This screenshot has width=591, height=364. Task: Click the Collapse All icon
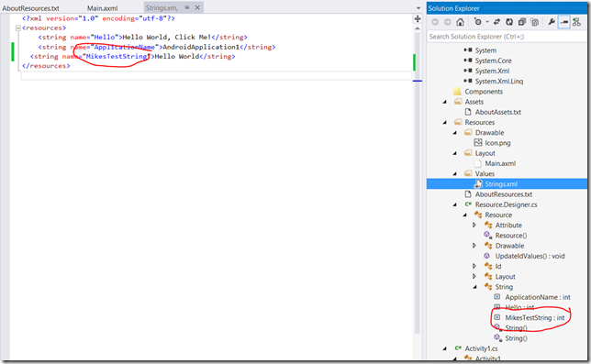pyautogui.click(x=522, y=22)
